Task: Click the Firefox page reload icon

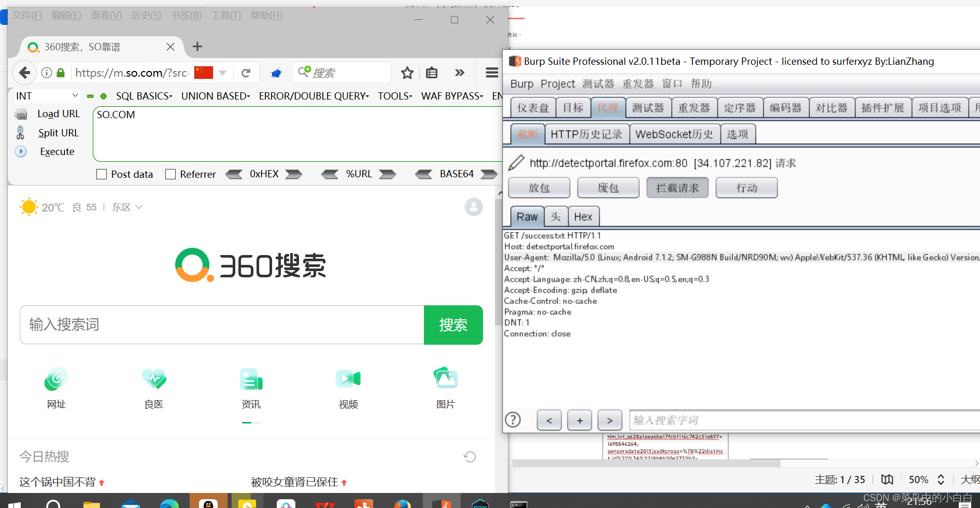Action: click(x=246, y=73)
